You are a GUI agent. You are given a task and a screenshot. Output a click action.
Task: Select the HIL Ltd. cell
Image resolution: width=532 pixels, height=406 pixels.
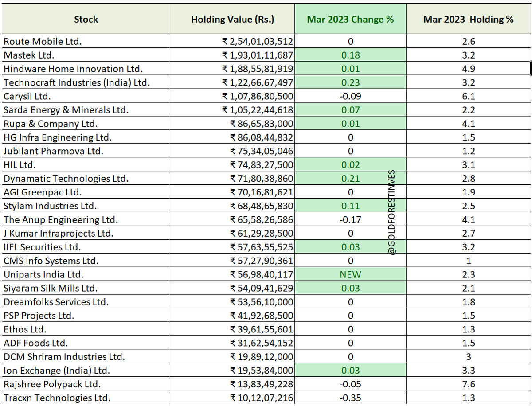86,165
